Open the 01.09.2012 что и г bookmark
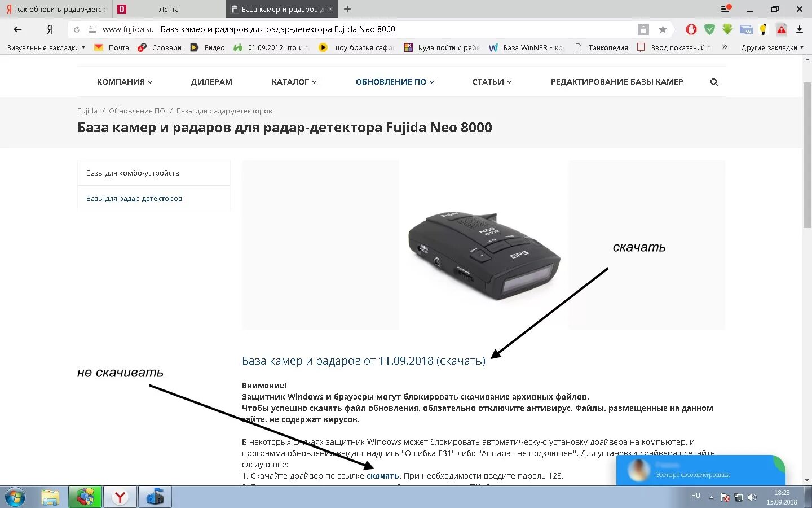The image size is (812, 508). 272,47
